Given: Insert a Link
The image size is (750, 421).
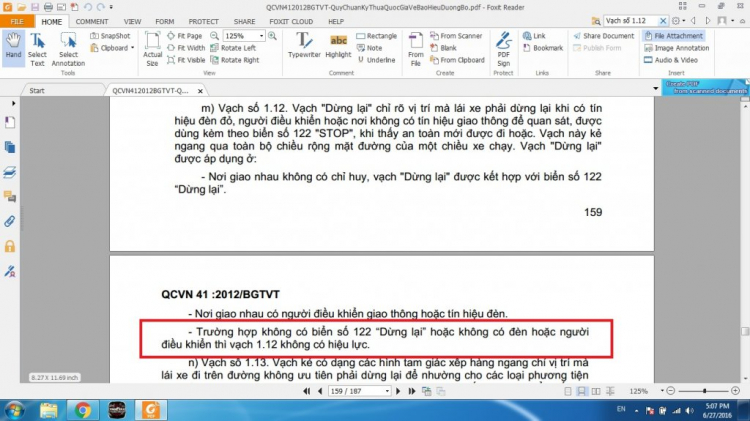Looking at the screenshot, I should 534,36.
